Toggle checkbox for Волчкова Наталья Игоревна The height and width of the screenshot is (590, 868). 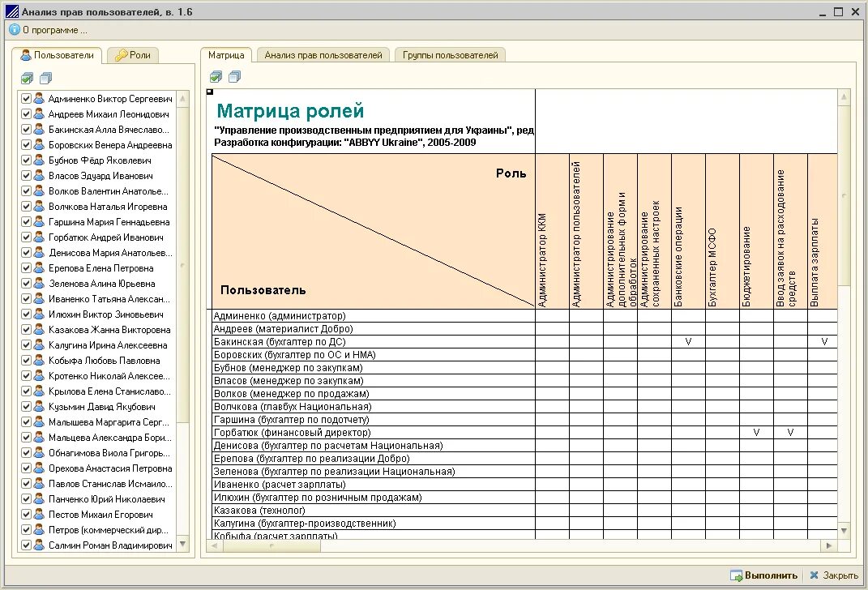[x=25, y=206]
